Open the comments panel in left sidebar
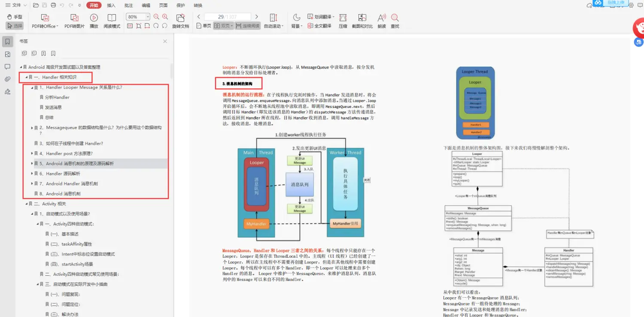 click(7, 67)
